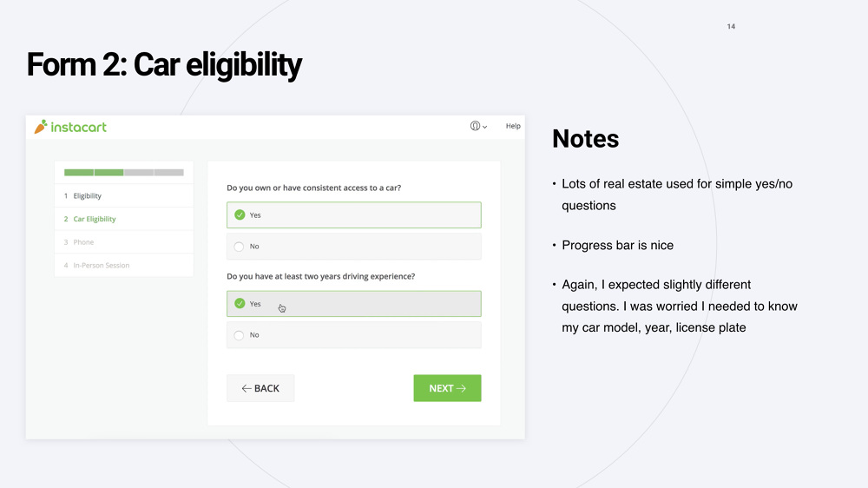Click the instacart wordmark text

(x=79, y=128)
